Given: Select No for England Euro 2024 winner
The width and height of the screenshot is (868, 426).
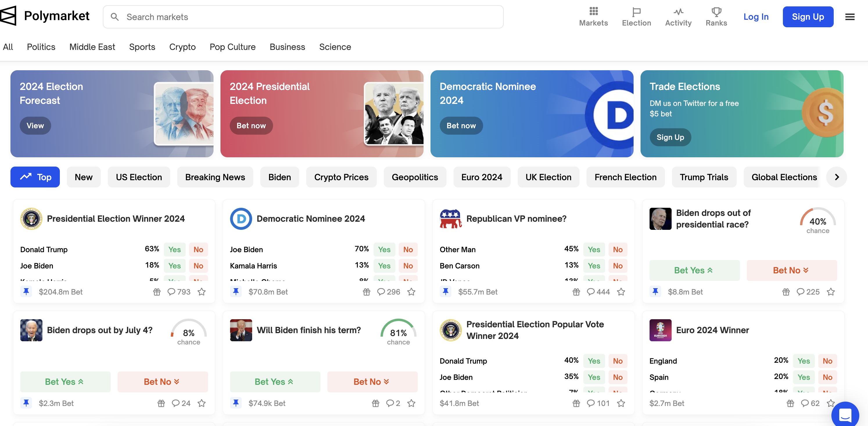Looking at the screenshot, I should [x=828, y=361].
